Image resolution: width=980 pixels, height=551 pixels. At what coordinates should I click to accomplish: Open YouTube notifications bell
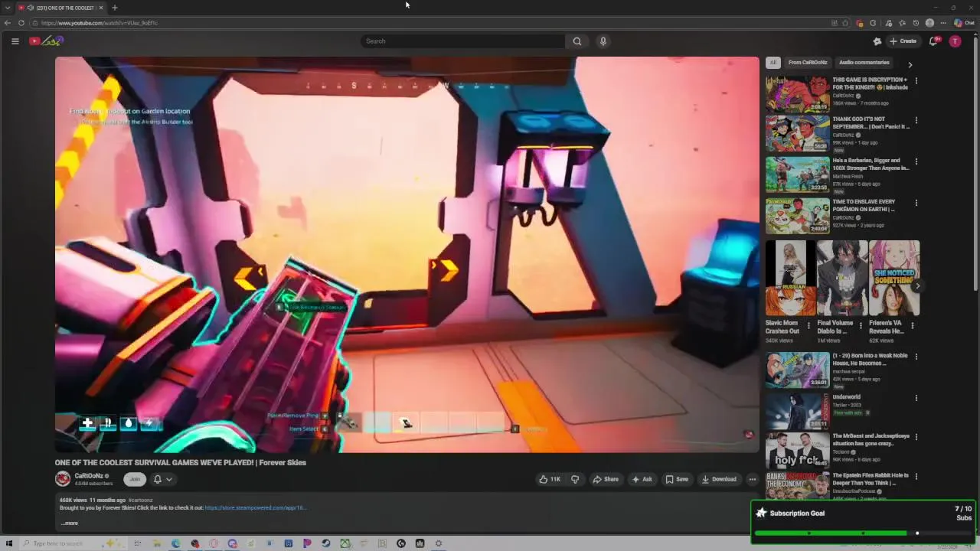pos(933,41)
